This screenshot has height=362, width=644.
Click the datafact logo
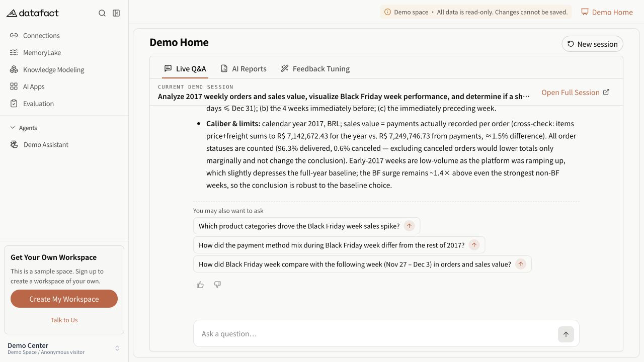pos(33,13)
